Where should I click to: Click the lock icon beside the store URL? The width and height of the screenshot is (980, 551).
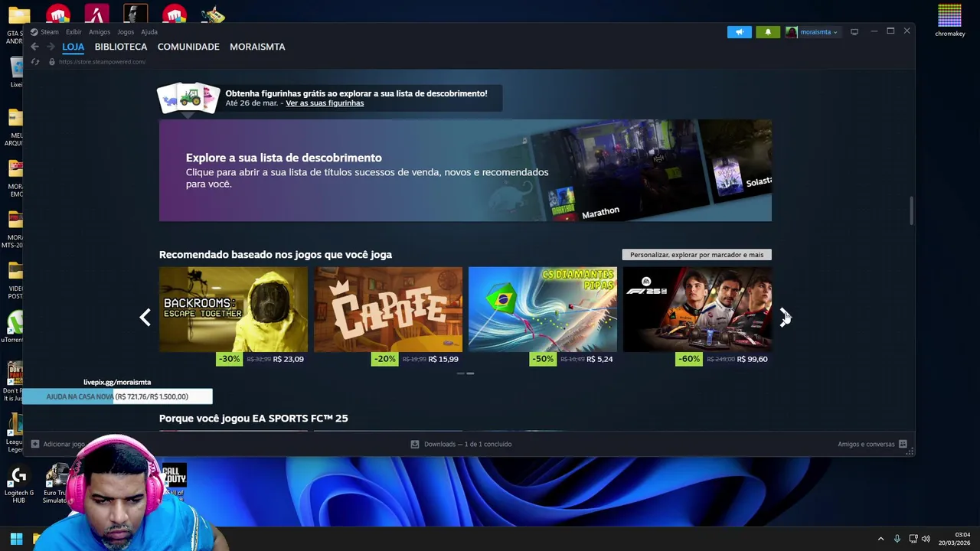pos(52,62)
